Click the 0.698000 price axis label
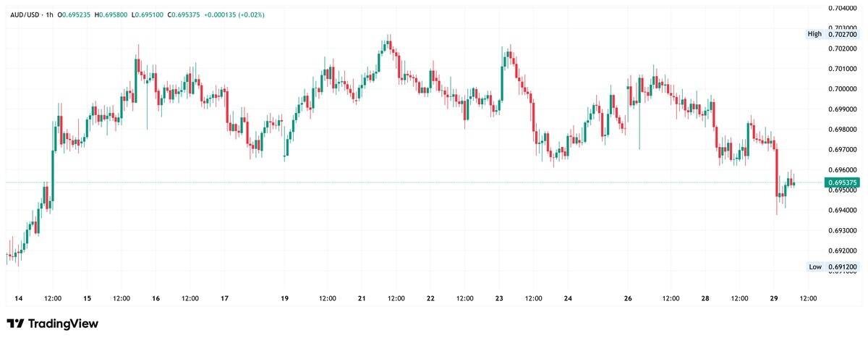 point(843,130)
